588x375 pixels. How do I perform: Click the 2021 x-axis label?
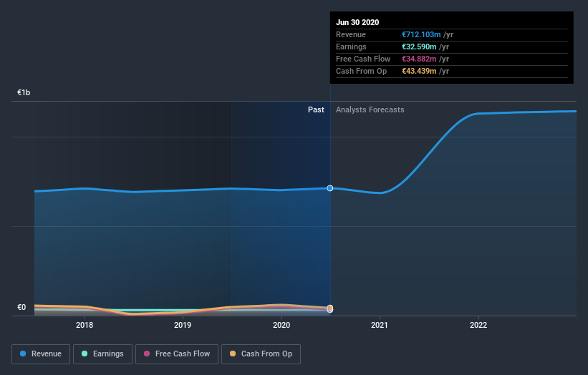[x=380, y=325]
